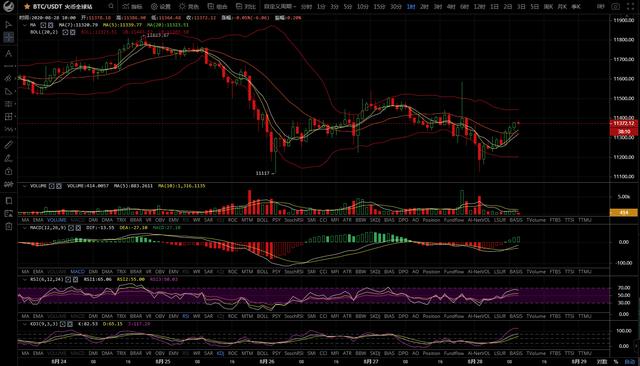Collapse the RSI pane chevron
640x366 pixels.
(x=24, y=279)
